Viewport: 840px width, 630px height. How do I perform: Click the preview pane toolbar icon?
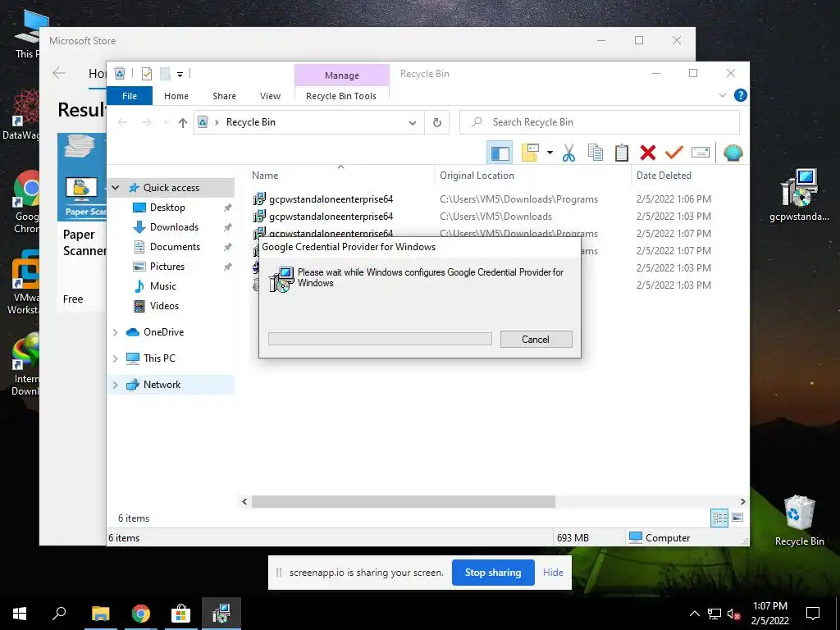point(500,153)
